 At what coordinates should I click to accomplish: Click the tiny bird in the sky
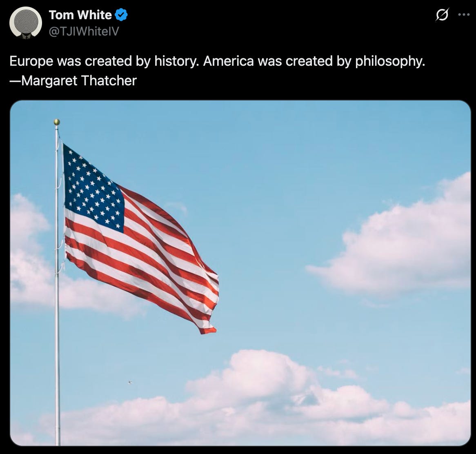coord(130,382)
